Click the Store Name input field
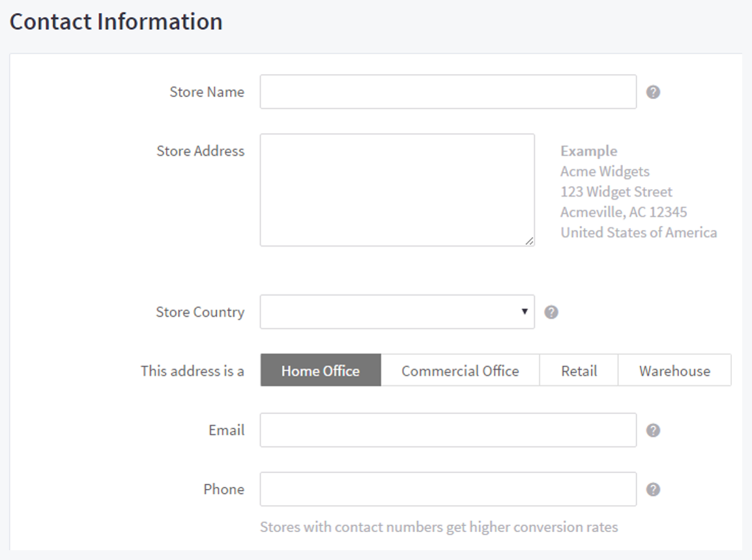 pos(448,92)
